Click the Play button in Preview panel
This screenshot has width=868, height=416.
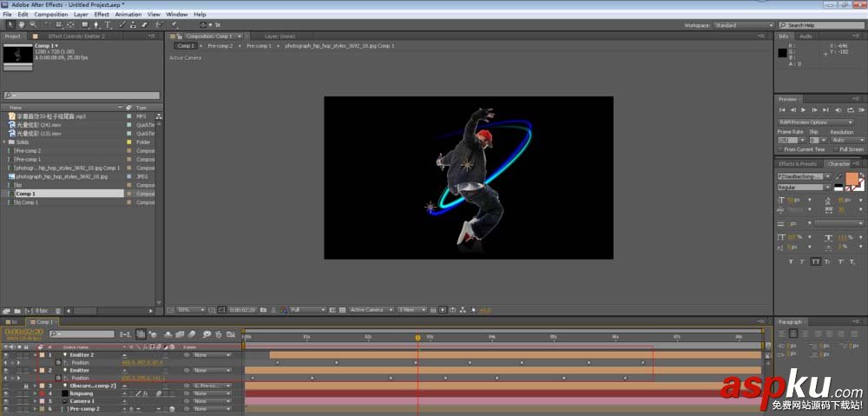[803, 110]
